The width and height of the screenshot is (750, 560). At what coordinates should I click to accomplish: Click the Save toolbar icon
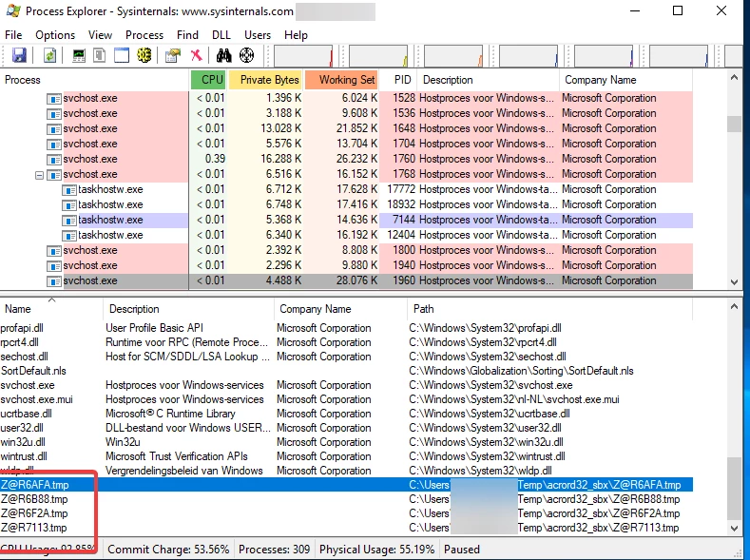pos(19,55)
